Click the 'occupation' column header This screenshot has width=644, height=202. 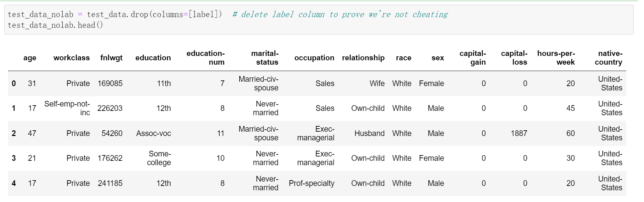(314, 58)
